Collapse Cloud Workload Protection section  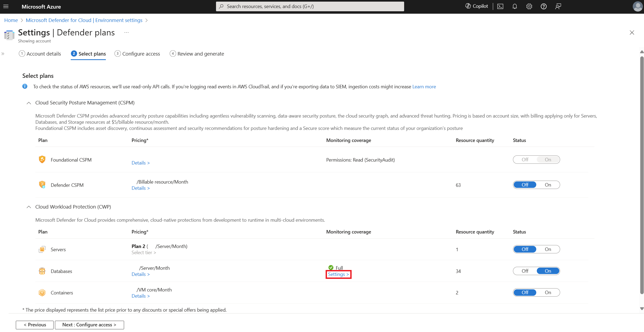29,207
